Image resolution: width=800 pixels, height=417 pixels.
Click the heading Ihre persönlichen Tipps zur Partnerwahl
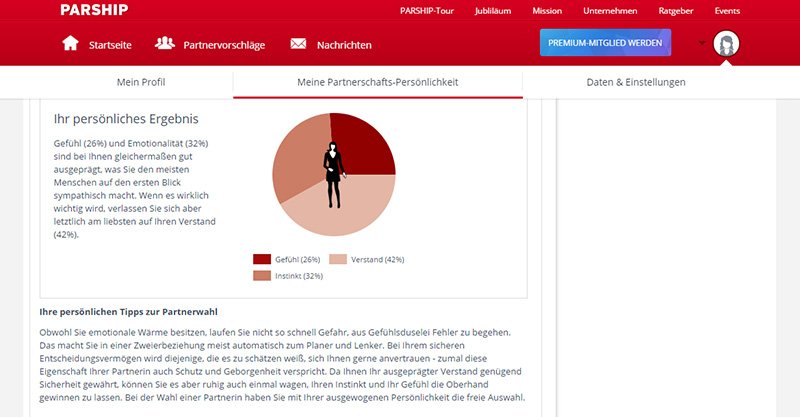(129, 312)
